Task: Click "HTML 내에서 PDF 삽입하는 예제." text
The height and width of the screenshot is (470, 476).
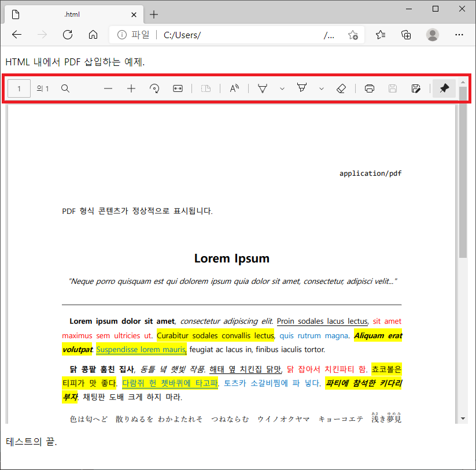Action: pos(75,62)
